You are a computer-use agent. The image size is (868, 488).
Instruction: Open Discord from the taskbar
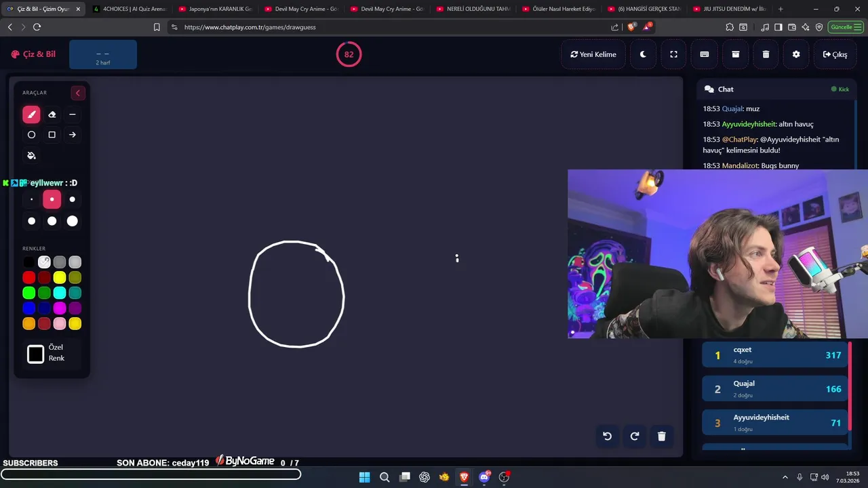(x=484, y=477)
